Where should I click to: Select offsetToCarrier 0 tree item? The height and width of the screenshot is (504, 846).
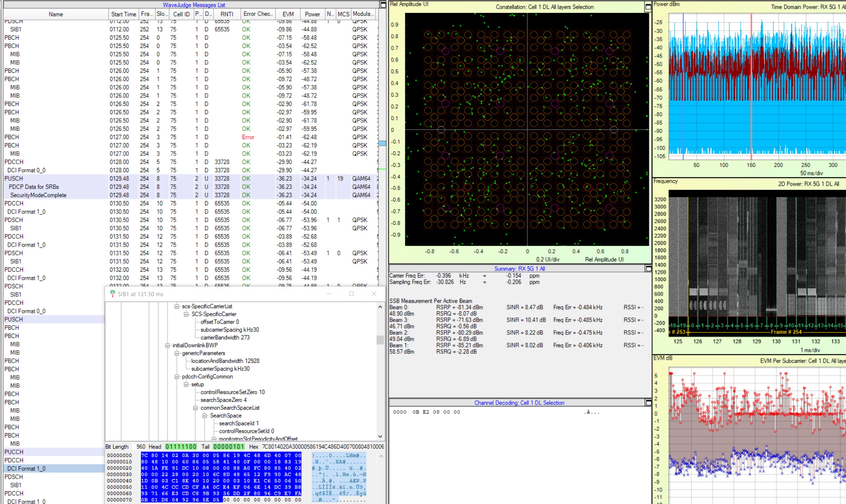click(219, 322)
